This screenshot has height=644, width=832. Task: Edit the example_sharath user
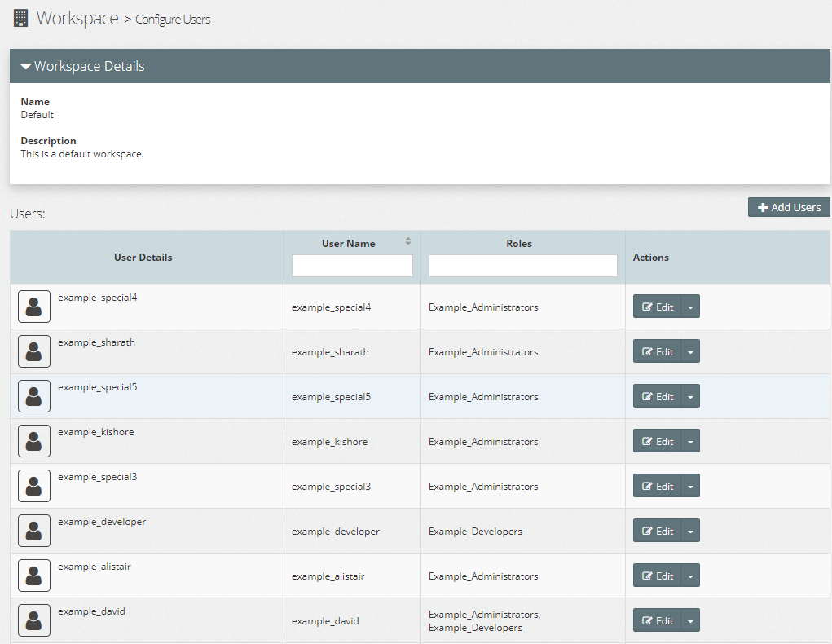[x=658, y=351]
